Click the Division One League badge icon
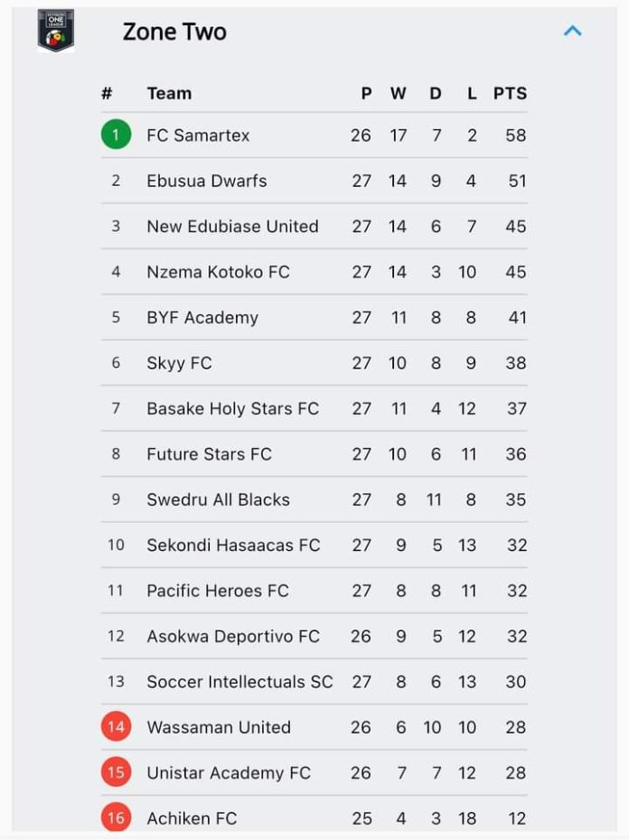Viewport: 629px width, 840px height. [x=56, y=31]
